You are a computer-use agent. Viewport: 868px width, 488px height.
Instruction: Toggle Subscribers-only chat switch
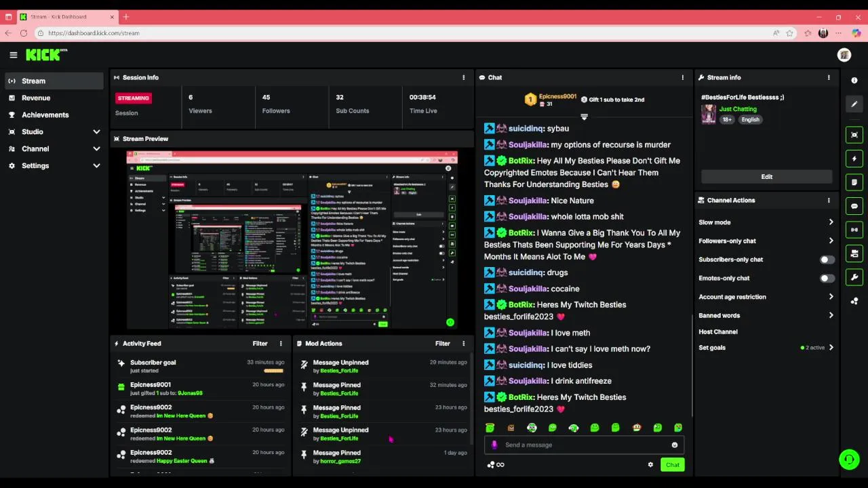coord(827,260)
